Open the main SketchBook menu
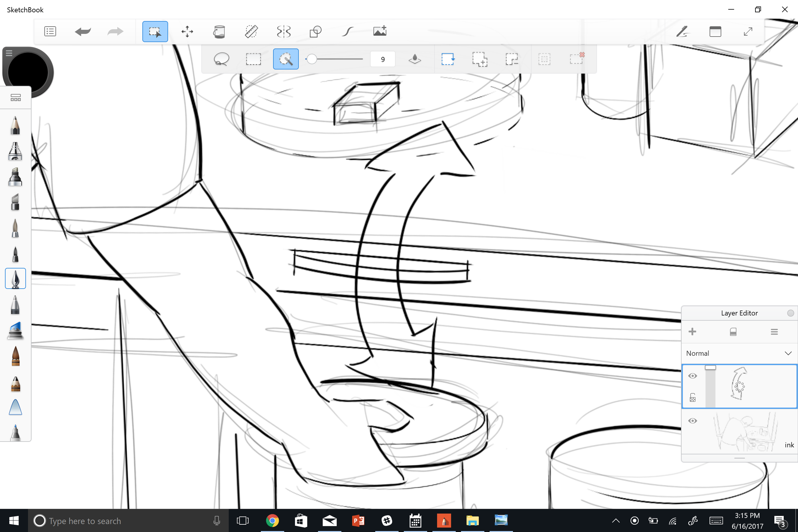The image size is (798, 532). (50, 31)
